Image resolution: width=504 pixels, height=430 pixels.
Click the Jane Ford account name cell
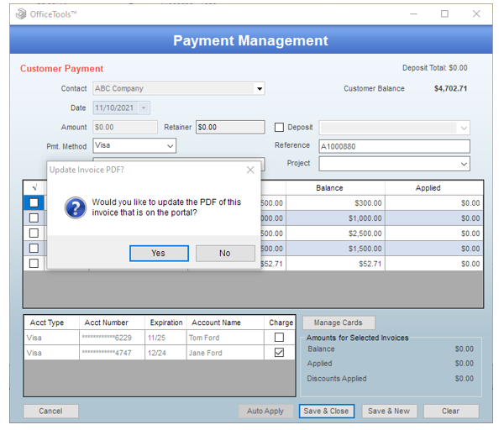tap(225, 353)
